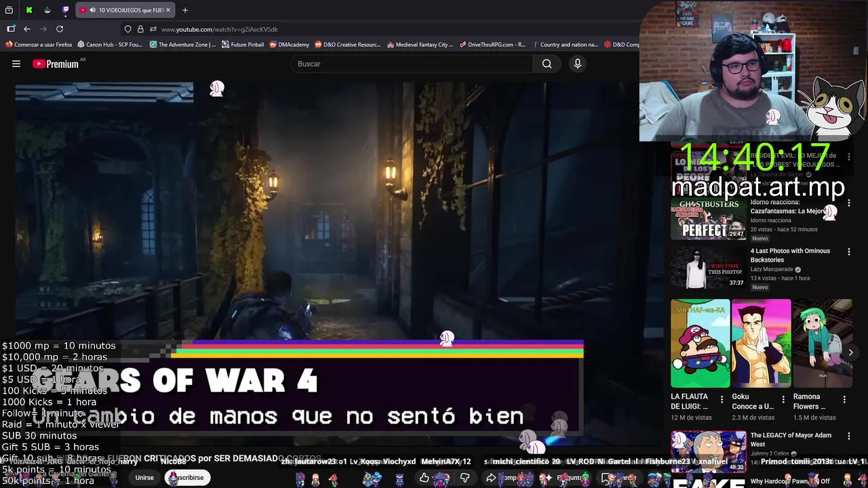This screenshot has height=488, width=868.
Task: Open LA FLAUTA DE LUIGI short
Action: coord(701,344)
